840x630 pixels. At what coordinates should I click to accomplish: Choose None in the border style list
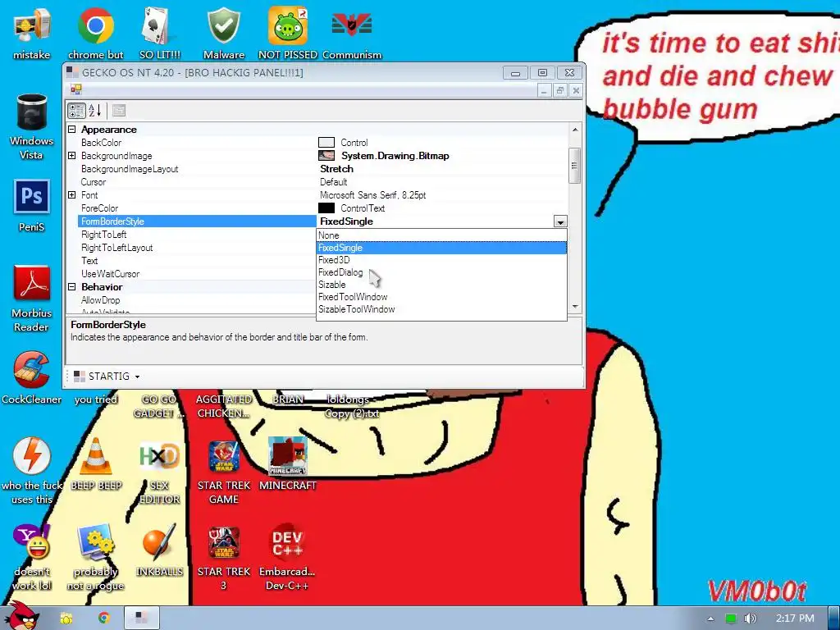coord(441,235)
